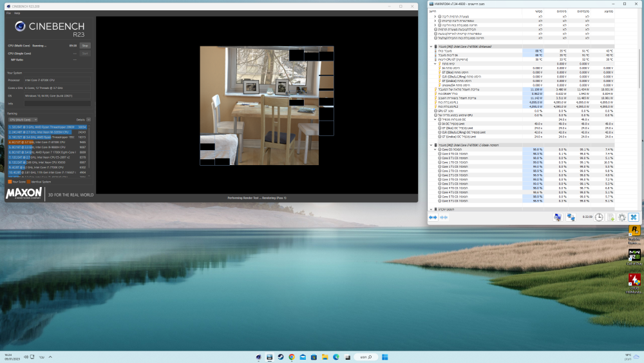Select ranking entry Intel Xeon W-3265M CPU
Screen dimensions: 644x363
(47, 132)
